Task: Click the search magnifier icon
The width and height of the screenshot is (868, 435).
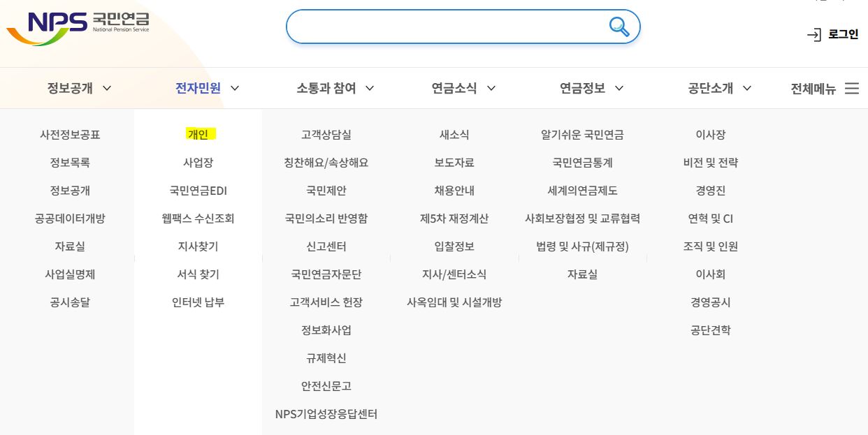Action: [x=619, y=27]
